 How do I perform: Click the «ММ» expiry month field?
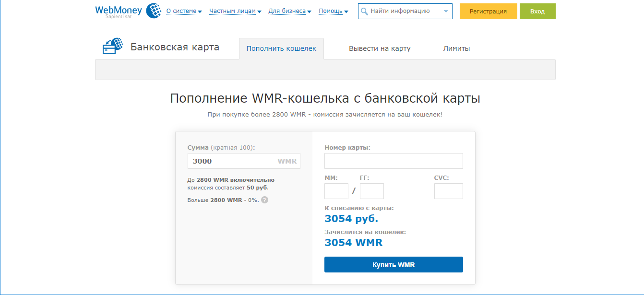tap(336, 191)
